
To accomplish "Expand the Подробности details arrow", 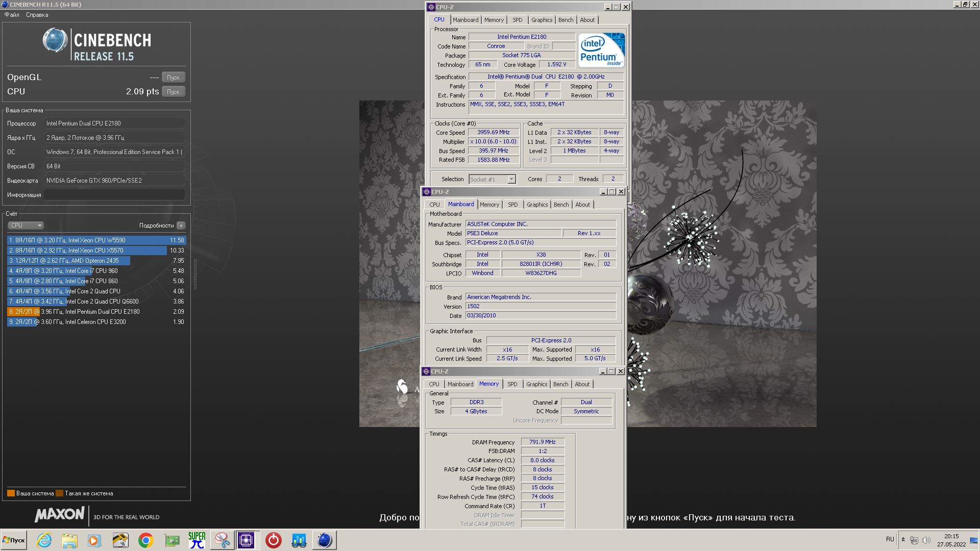I will point(181,226).
